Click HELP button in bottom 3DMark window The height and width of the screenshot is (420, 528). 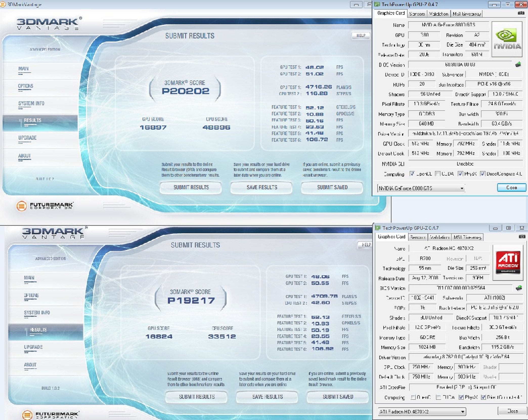(x=365, y=245)
